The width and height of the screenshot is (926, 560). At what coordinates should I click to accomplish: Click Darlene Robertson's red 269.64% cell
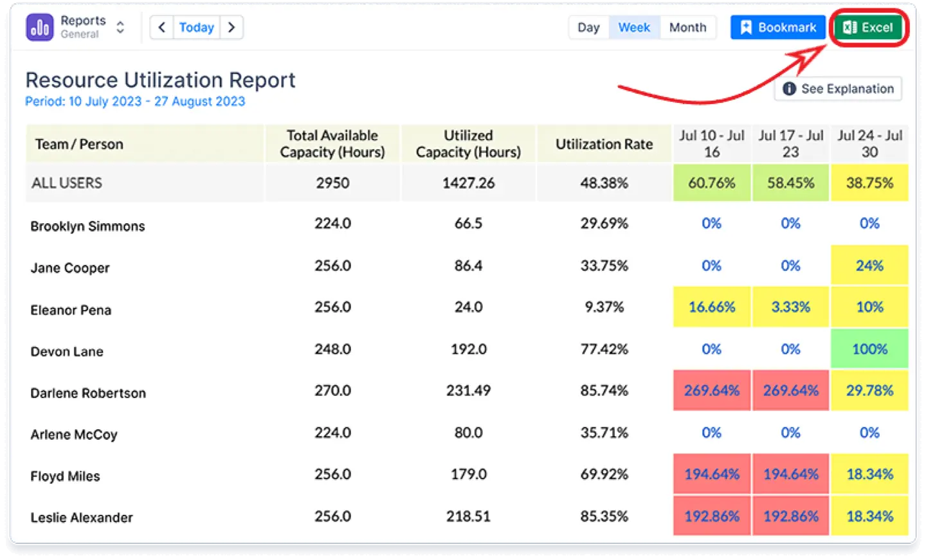pyautogui.click(x=712, y=390)
